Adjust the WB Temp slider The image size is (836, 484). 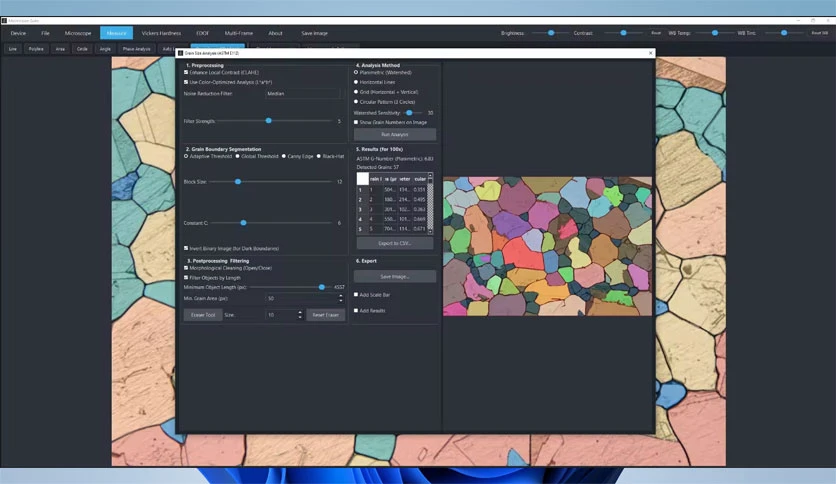tap(714, 33)
